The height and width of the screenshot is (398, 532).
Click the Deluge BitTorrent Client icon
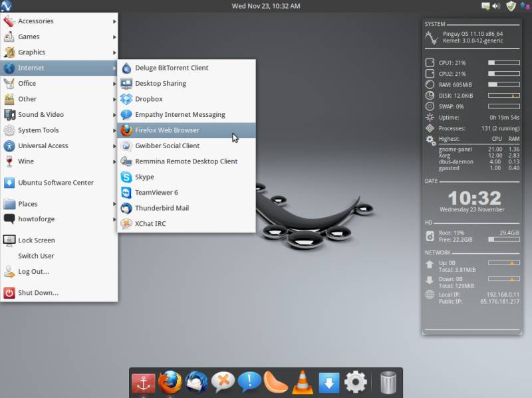(126, 68)
